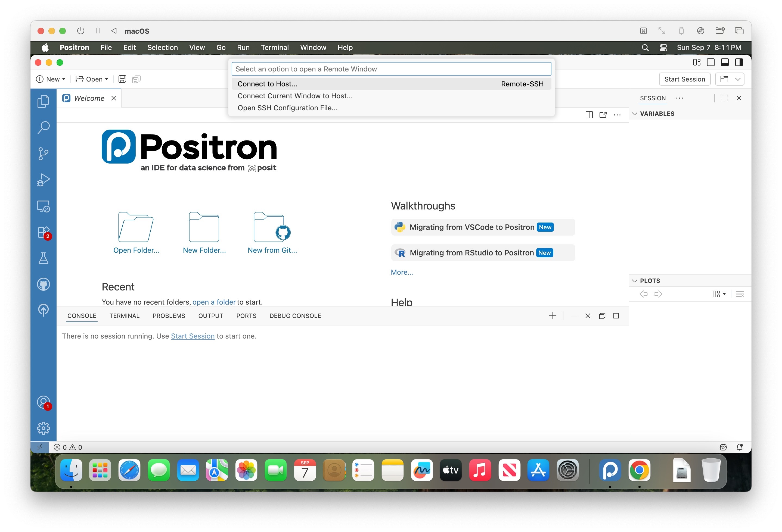Switch to the PORTS tab
Viewport: 782px width, 532px height.
click(x=246, y=316)
